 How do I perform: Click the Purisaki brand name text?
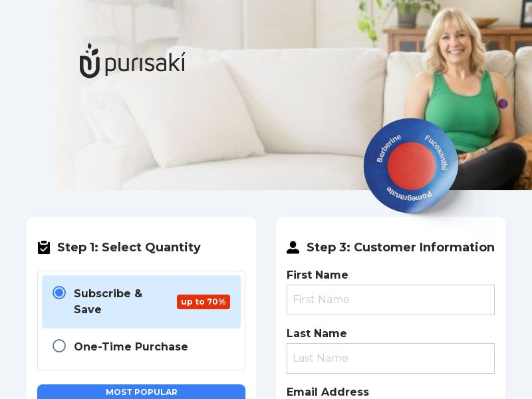click(145, 63)
